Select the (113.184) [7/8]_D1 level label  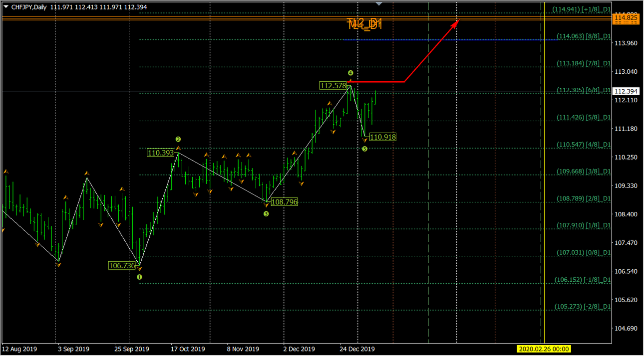[584, 63]
